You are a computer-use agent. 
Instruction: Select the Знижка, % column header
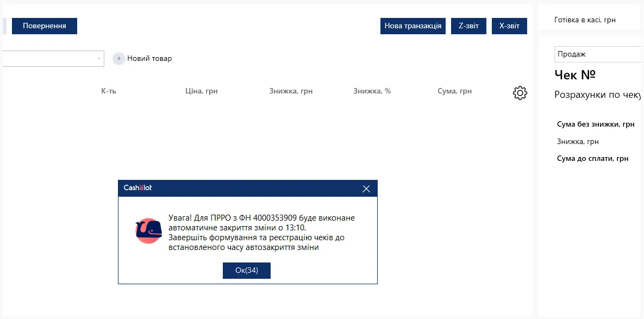click(372, 91)
